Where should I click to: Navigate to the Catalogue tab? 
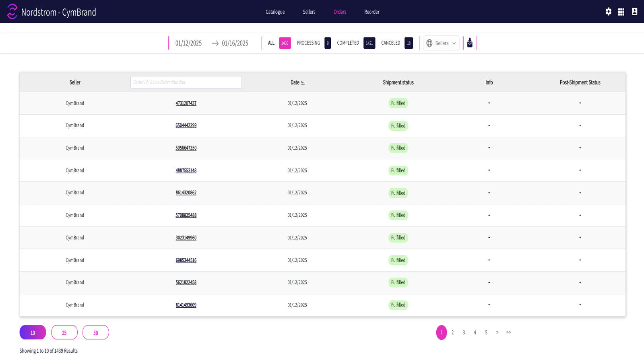[x=275, y=12]
